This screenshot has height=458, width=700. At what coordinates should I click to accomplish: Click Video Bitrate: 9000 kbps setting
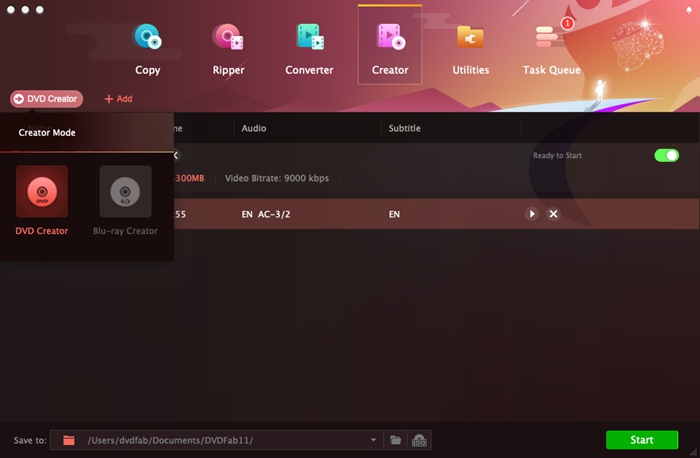[x=277, y=178]
